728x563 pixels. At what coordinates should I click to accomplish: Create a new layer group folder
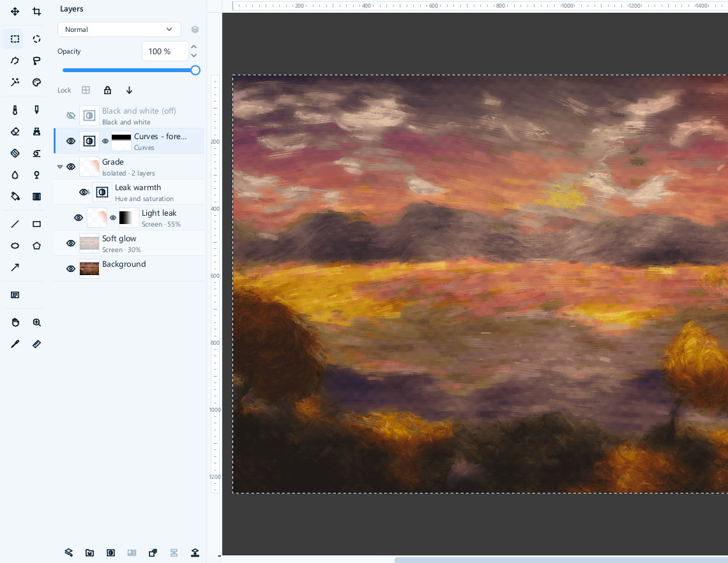tap(89, 552)
